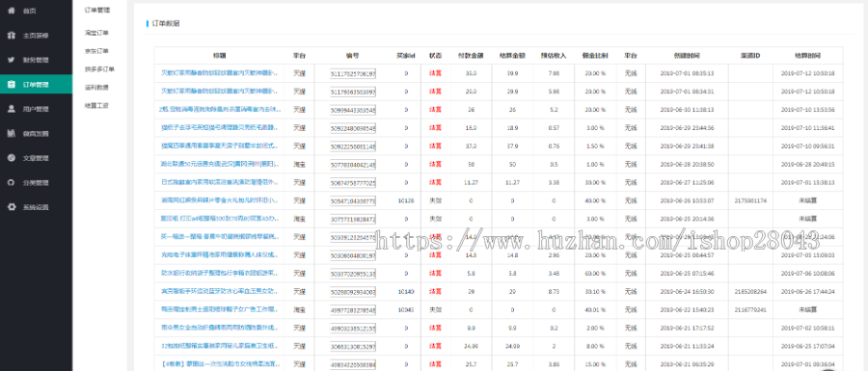Viewport: 868px width, 371px height.
Task: Open the 湖北联通50元话费 product link
Action: click(219, 164)
